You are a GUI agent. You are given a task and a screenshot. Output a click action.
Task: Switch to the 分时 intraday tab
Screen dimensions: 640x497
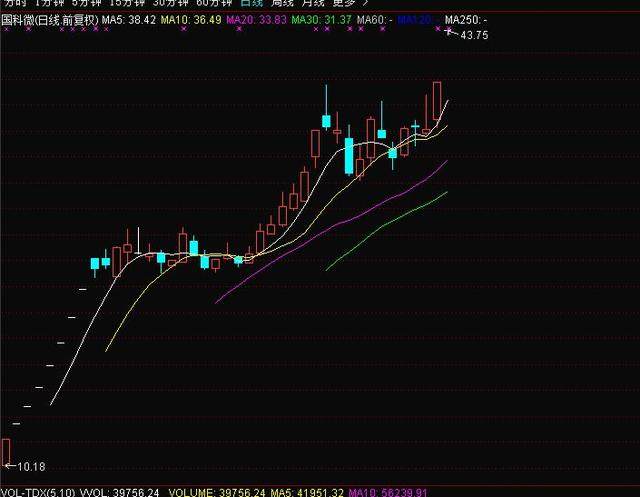click(x=15, y=3)
